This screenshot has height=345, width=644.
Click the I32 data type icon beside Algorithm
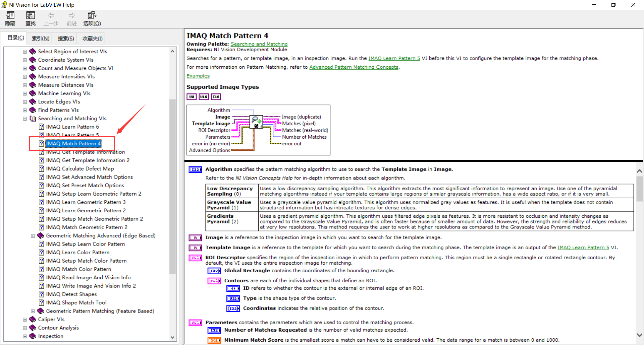(195, 169)
